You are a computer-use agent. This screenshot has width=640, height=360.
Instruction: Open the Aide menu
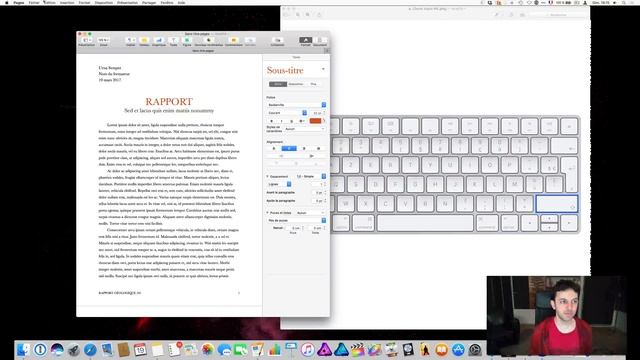[181, 2]
